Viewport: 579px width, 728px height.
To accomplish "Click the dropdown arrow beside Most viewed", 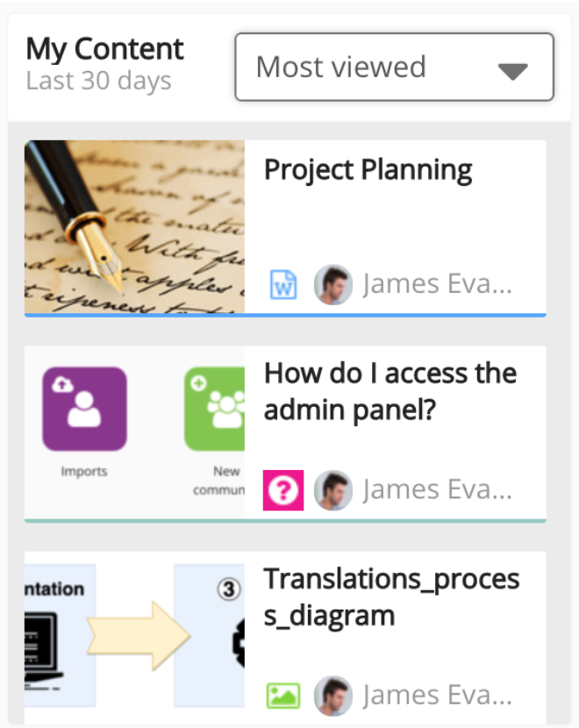I will tap(513, 71).
